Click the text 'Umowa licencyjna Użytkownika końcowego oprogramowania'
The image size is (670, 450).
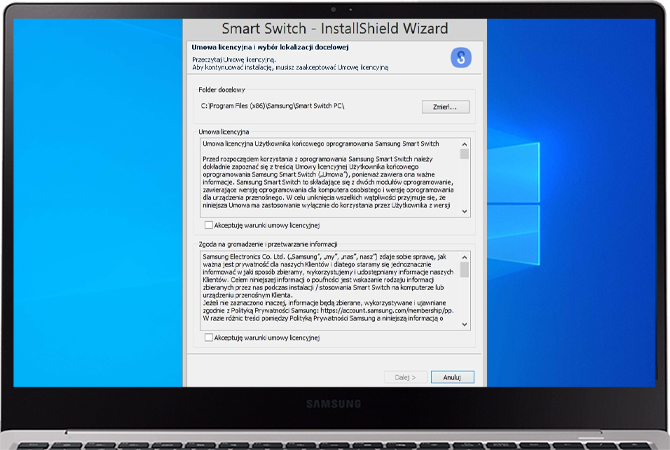(x=288, y=144)
